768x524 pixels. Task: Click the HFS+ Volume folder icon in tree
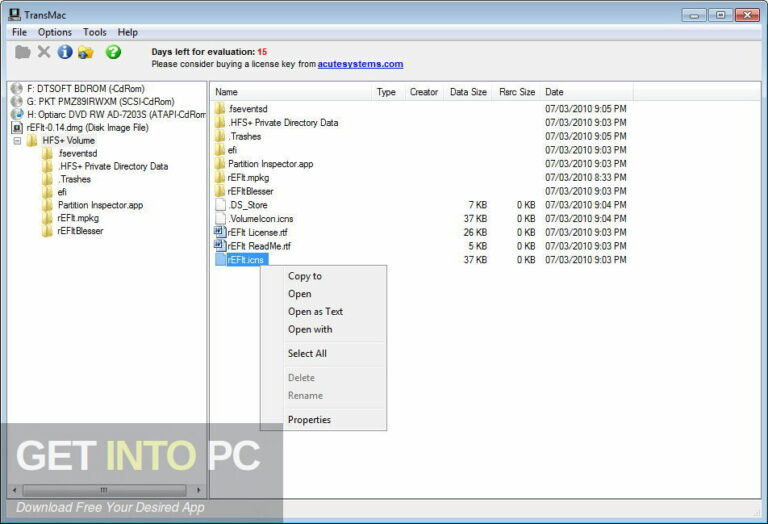point(32,141)
